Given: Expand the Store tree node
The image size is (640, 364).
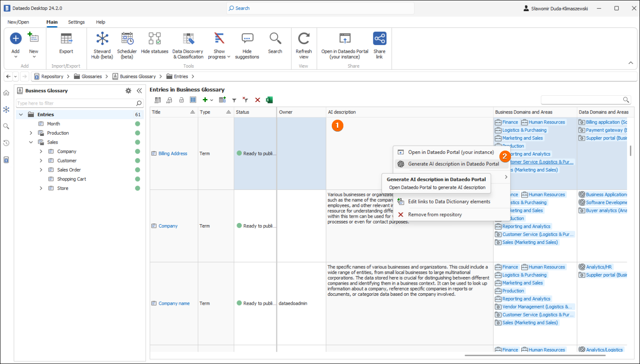Looking at the screenshot, I should tap(41, 188).
